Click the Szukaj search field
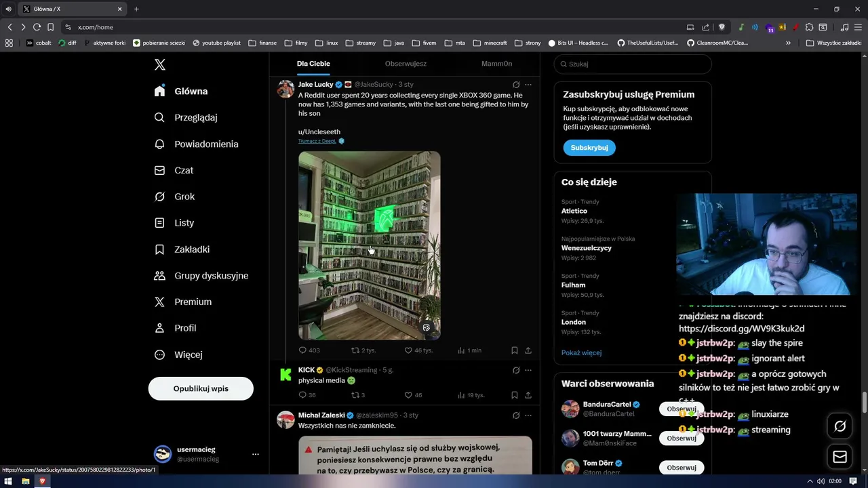This screenshot has height=488, width=868. [633, 64]
